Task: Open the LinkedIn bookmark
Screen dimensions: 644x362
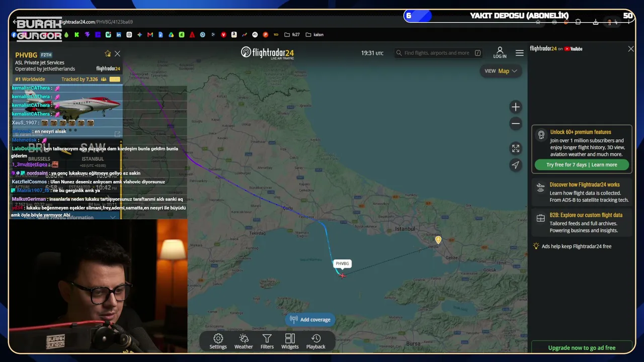Action: pos(119,35)
